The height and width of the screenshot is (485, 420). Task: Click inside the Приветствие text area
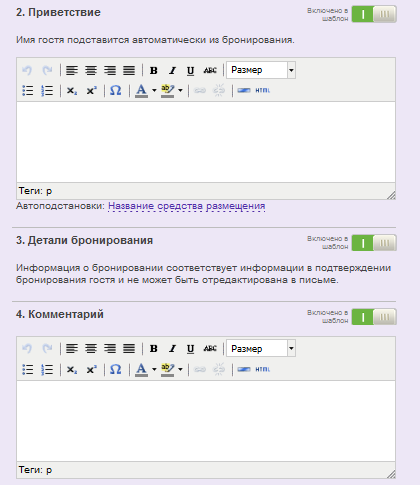206,142
